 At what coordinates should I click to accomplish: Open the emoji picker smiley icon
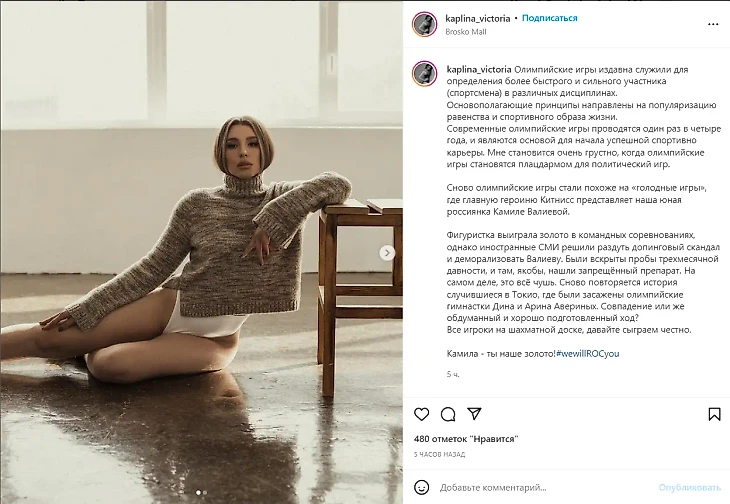pyautogui.click(x=421, y=487)
